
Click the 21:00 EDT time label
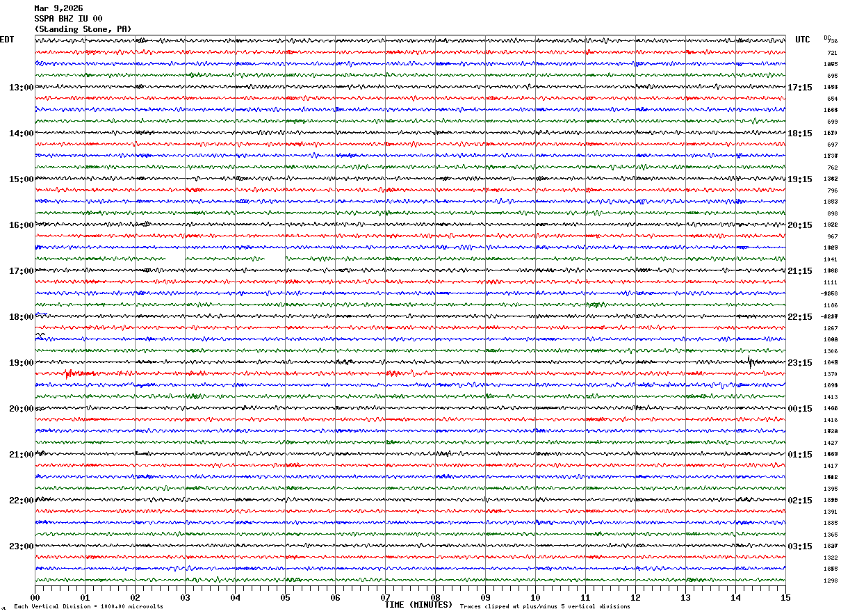click(x=21, y=455)
